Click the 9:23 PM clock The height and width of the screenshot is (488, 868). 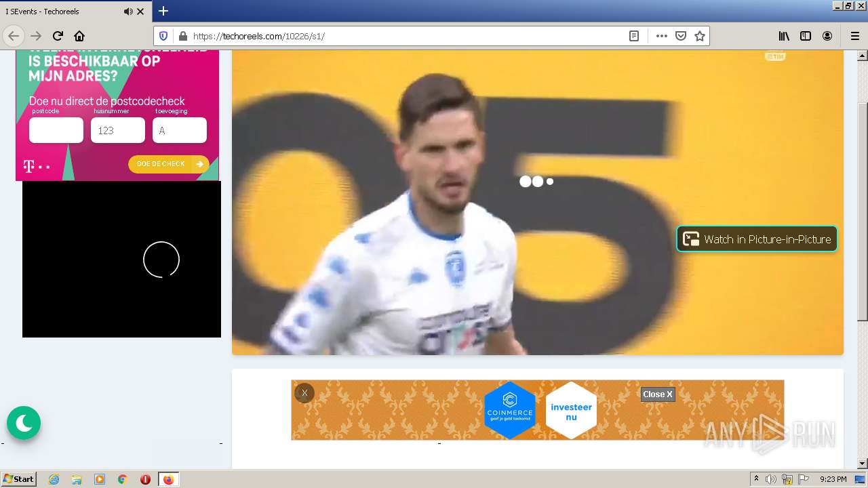click(x=833, y=479)
